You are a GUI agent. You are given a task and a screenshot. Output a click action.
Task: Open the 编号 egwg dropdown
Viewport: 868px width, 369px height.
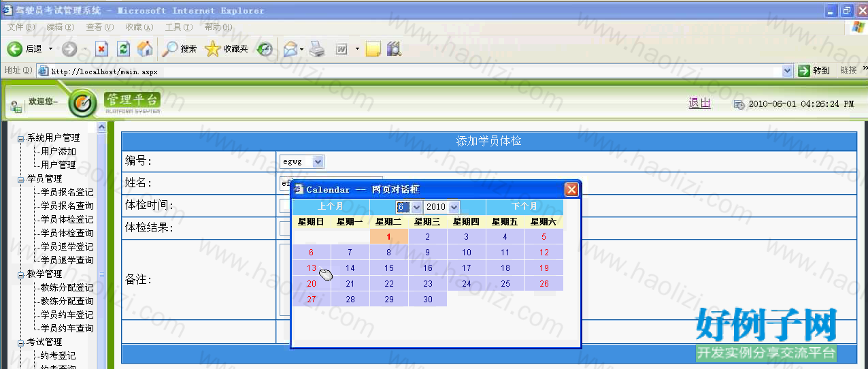302,161
